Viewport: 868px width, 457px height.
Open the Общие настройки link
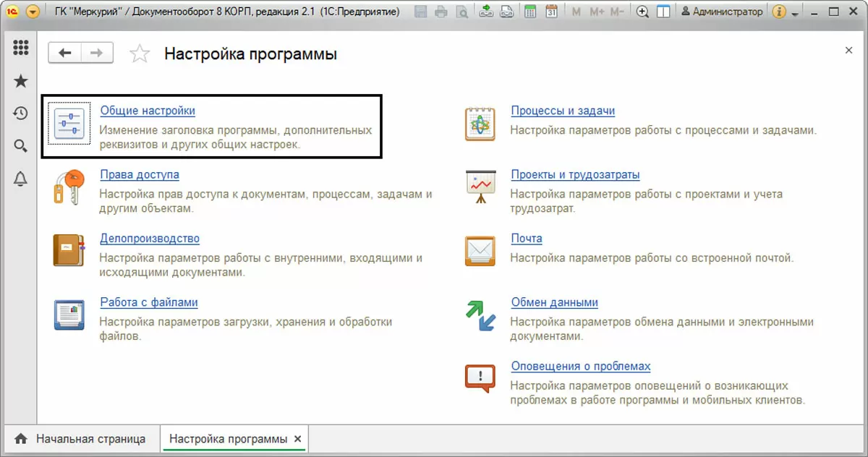[x=148, y=111]
